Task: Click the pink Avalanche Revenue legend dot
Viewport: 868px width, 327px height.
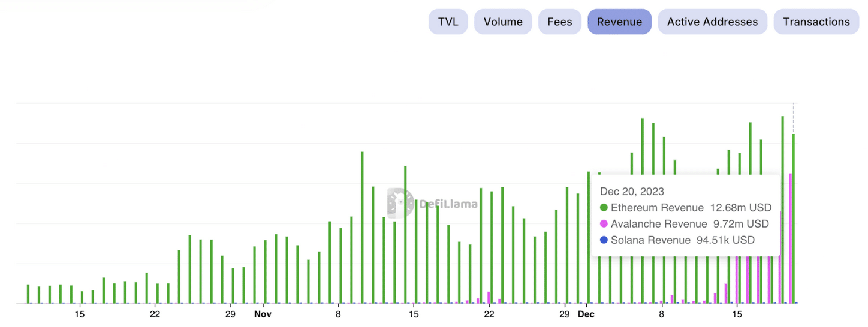Action: tap(604, 224)
